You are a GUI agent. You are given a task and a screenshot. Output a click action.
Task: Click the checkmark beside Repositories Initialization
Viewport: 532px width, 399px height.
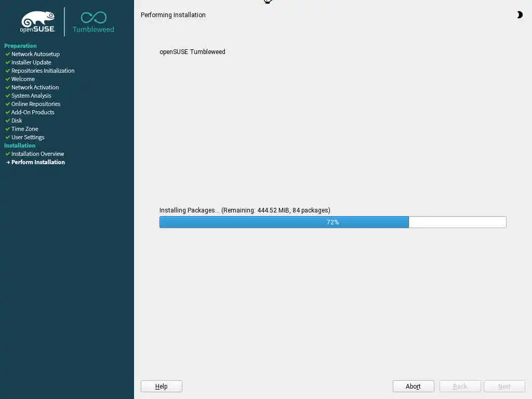[x=7, y=70]
